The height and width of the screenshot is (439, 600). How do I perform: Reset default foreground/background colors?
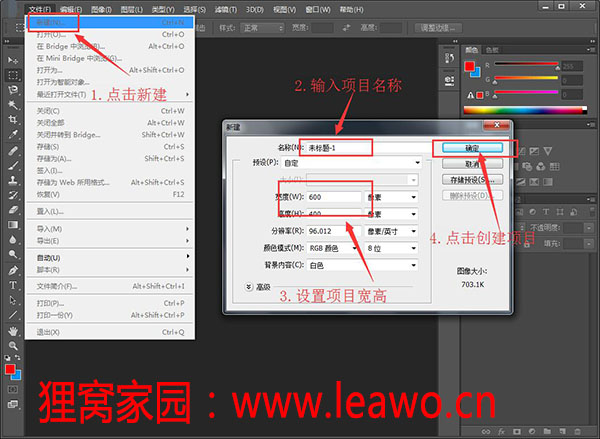(7, 357)
